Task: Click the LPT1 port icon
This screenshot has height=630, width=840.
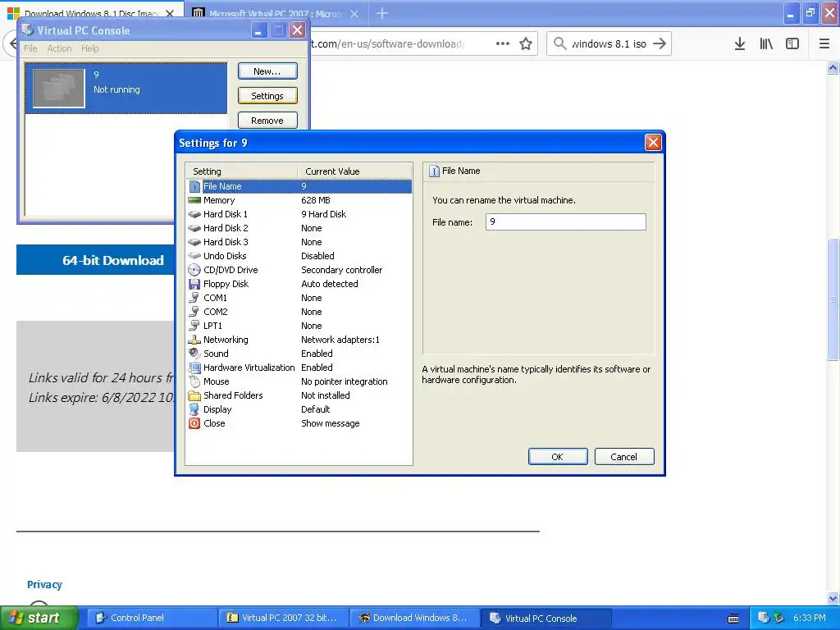Action: click(194, 326)
